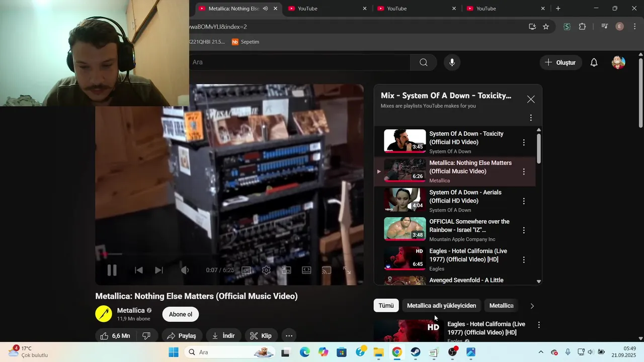Screen dimensions: 644x362
Task: Open the Oluştur create menu
Action: tap(560, 62)
